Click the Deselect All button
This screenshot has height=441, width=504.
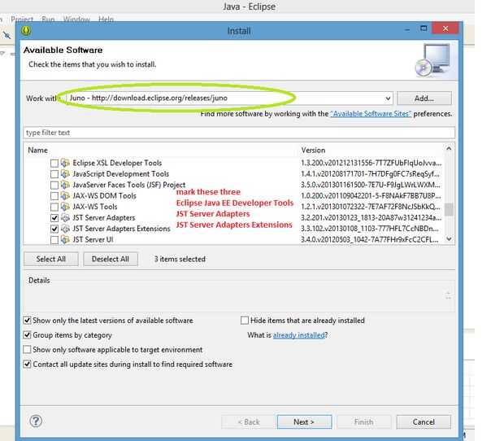point(111,259)
